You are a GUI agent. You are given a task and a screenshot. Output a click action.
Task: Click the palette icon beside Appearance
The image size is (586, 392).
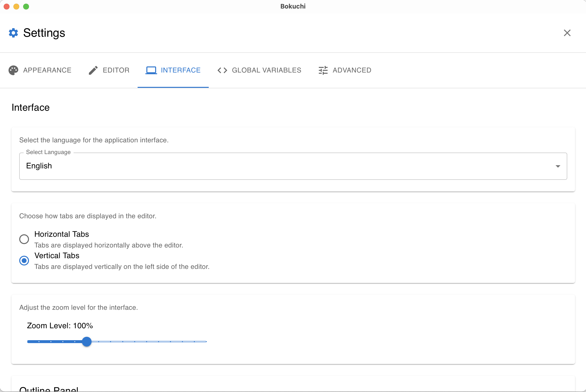[x=13, y=70]
